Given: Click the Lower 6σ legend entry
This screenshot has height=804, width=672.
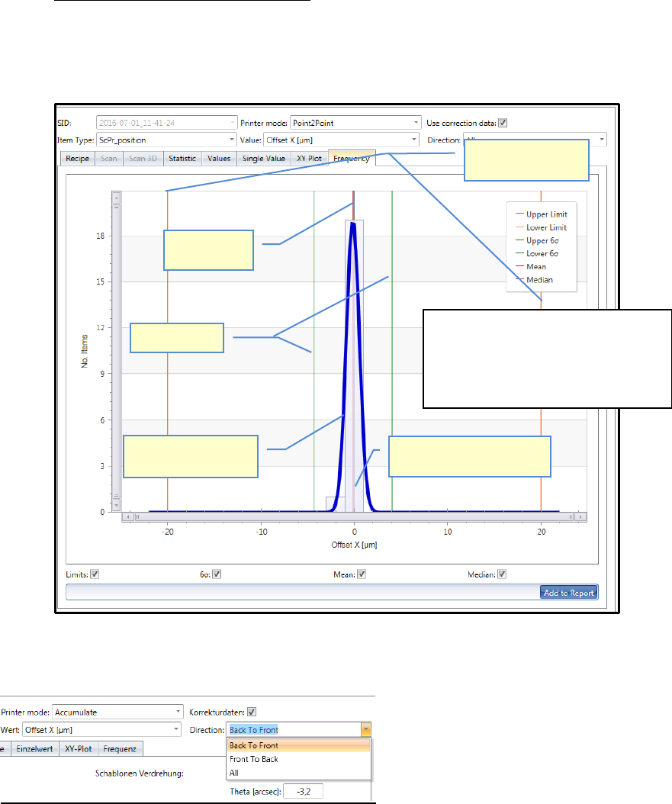Looking at the screenshot, I should 537,253.
